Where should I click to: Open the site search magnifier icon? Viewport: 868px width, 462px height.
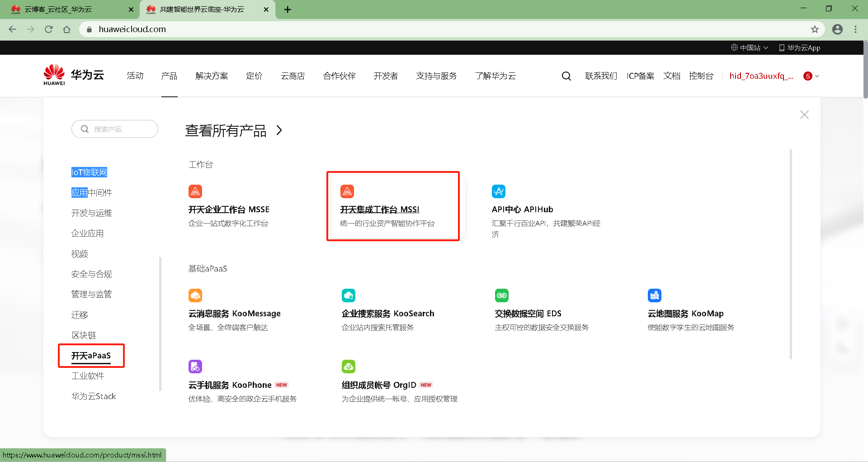566,76
